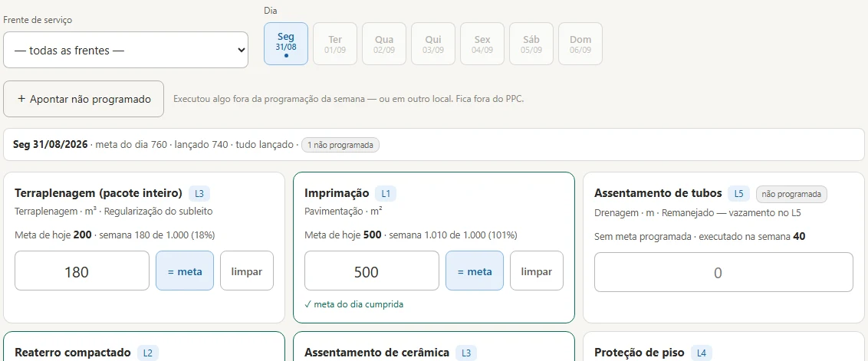Click the Meta de hoje 200 text
The height and width of the screenshot is (361, 868).
click(x=53, y=235)
